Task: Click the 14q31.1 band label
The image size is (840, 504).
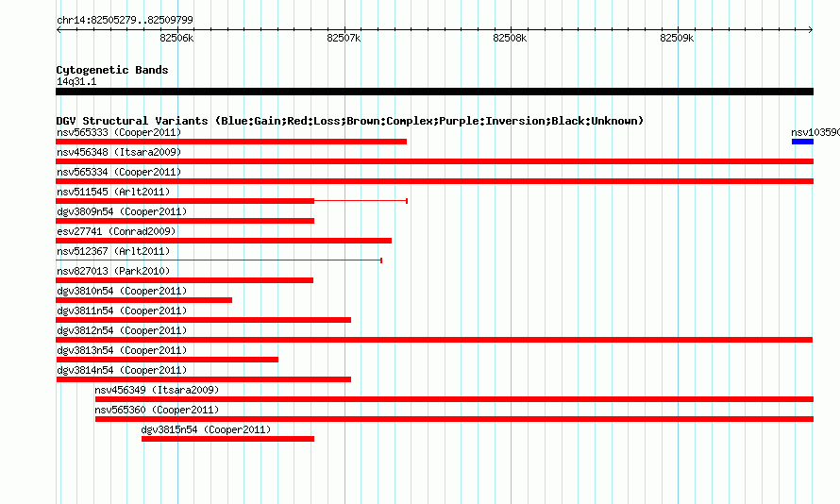Action: tap(76, 81)
